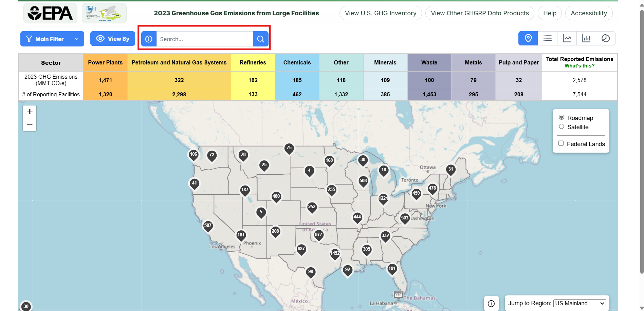
Task: Open the trend line chart view
Action: click(x=567, y=38)
